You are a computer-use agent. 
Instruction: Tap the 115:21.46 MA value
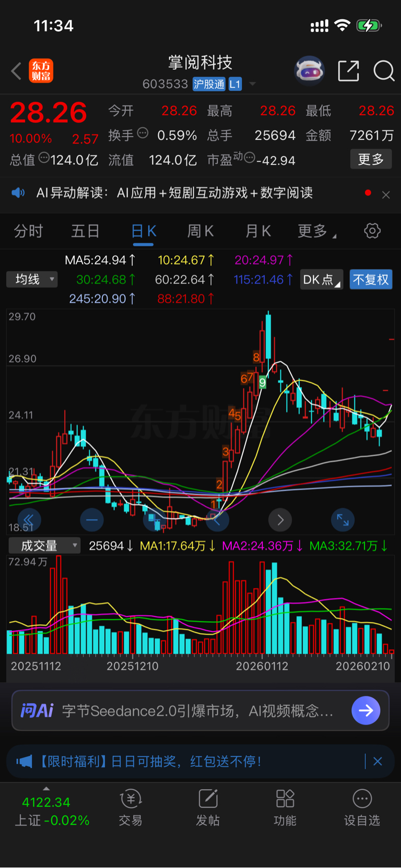click(263, 279)
